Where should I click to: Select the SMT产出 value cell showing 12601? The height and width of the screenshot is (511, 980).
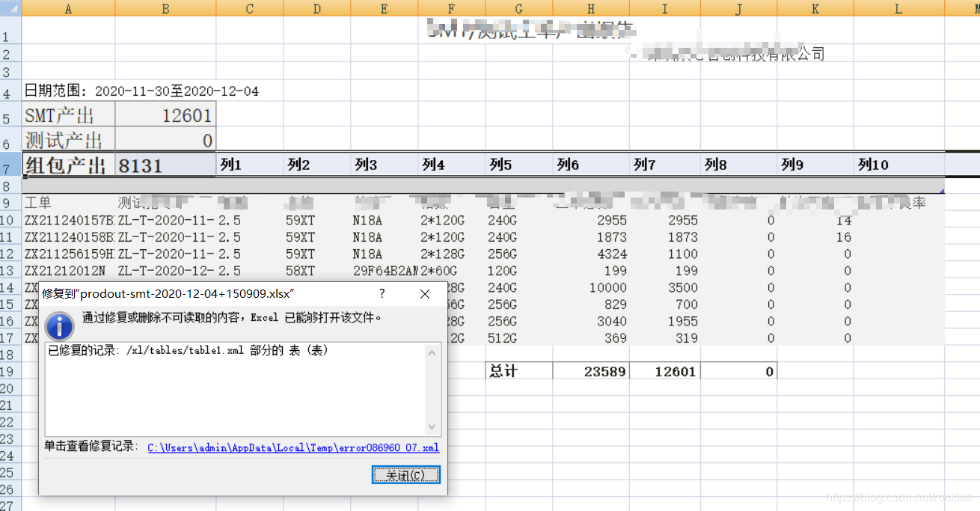(x=165, y=113)
